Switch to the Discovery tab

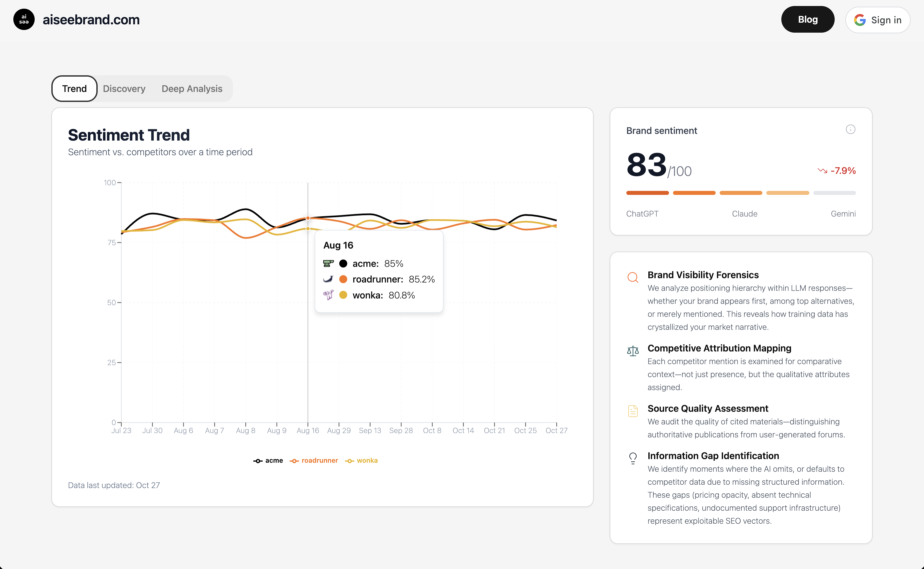point(124,89)
